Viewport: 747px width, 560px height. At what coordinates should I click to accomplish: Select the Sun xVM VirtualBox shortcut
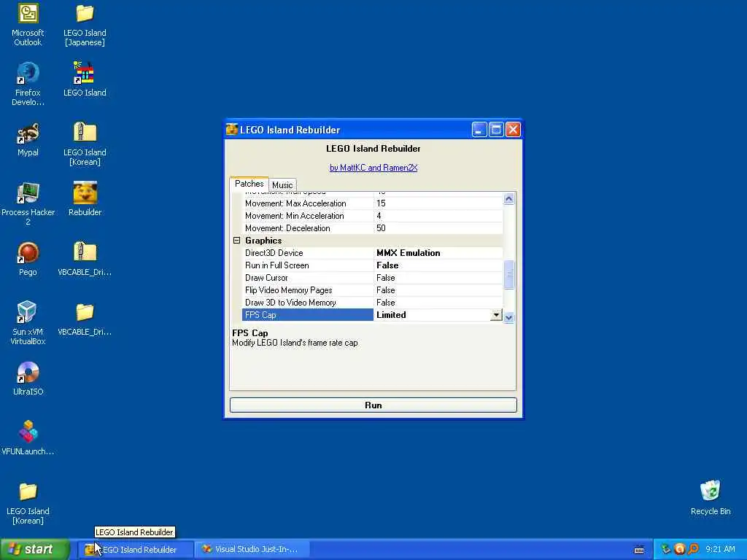pos(27,312)
